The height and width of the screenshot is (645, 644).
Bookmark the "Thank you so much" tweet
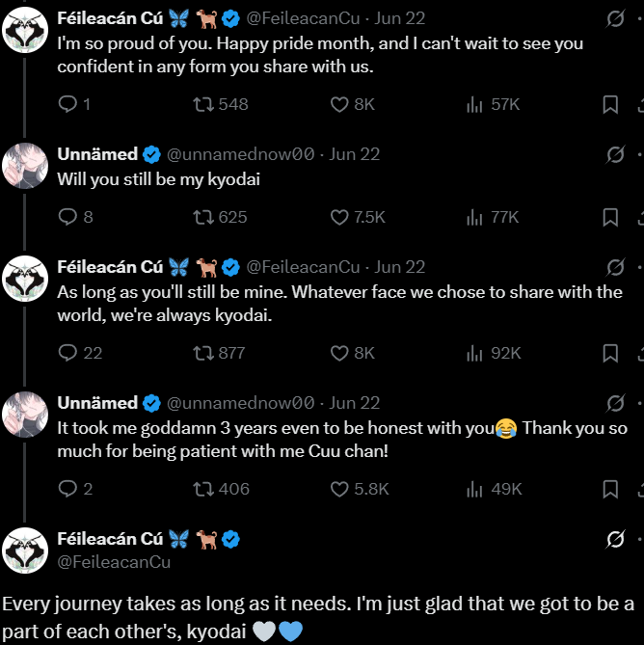610,490
